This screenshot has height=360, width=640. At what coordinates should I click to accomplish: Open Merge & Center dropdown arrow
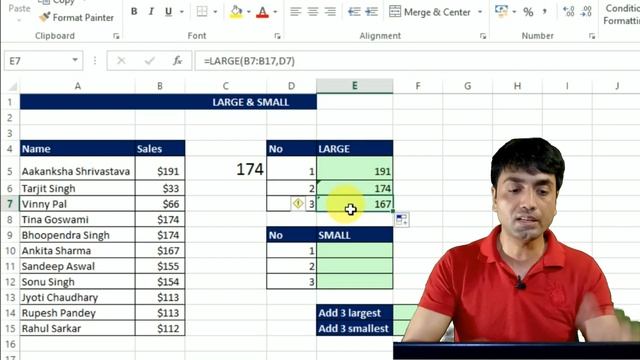[480, 12]
